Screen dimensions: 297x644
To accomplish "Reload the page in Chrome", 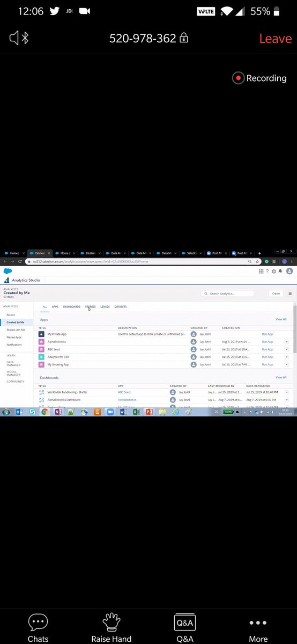I will point(20,261).
